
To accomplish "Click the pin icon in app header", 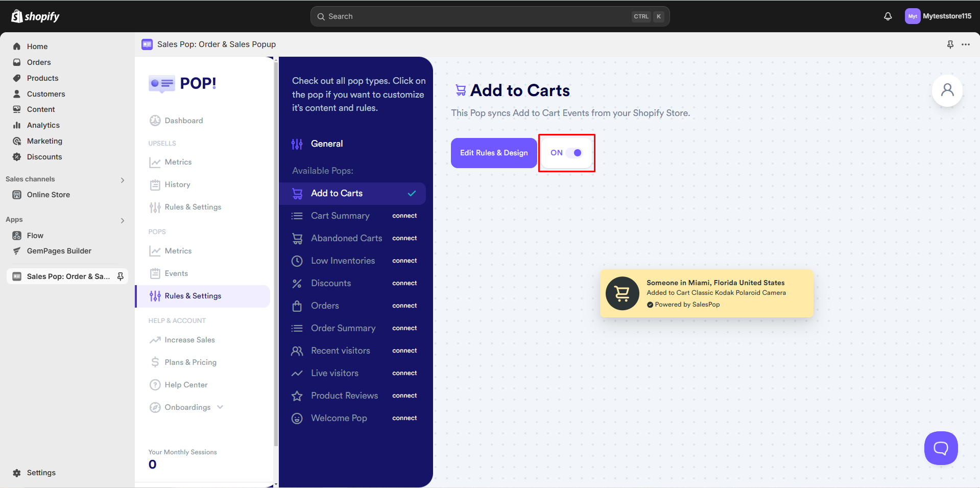I will pyautogui.click(x=950, y=44).
